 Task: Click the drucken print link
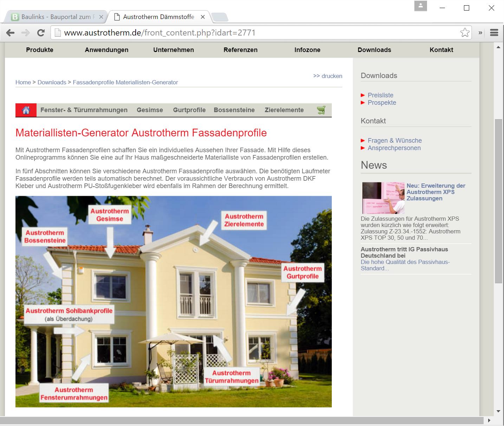tap(328, 76)
